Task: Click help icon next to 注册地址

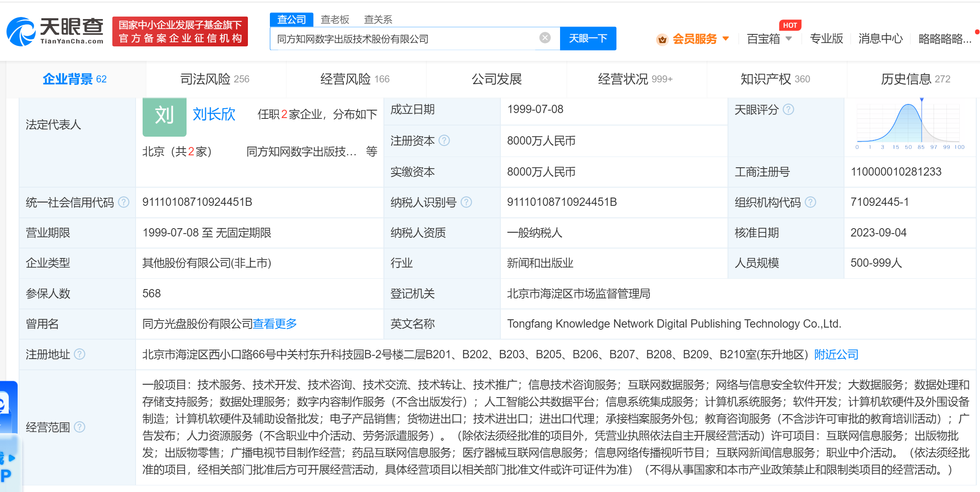Action: point(79,355)
